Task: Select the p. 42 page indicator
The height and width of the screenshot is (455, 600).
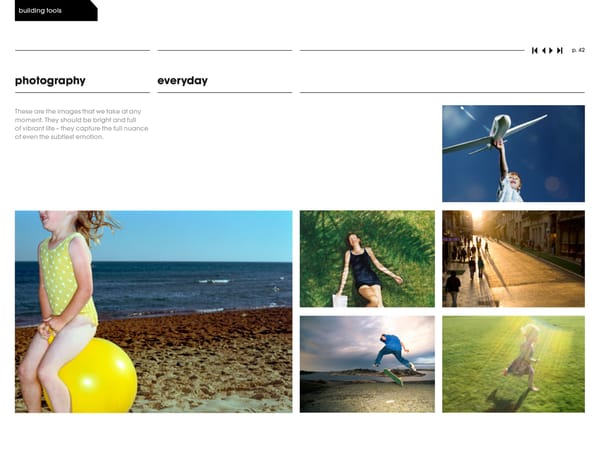Action: tap(578, 50)
